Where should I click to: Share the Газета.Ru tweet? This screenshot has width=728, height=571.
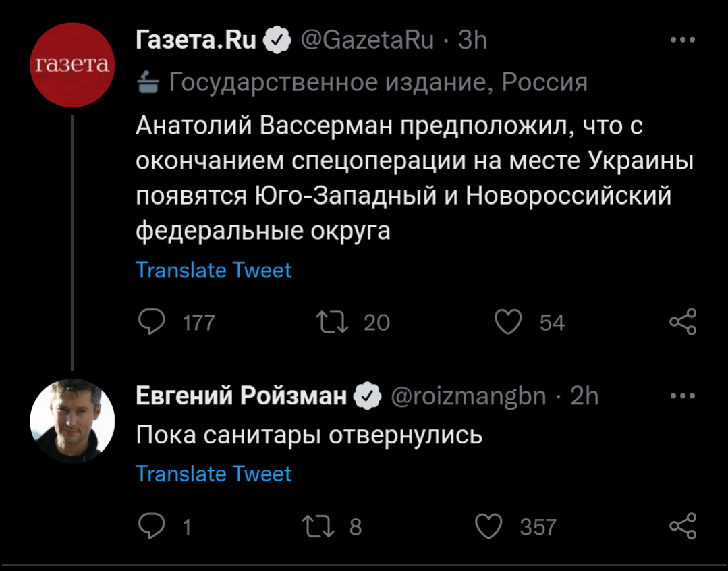click(x=682, y=322)
